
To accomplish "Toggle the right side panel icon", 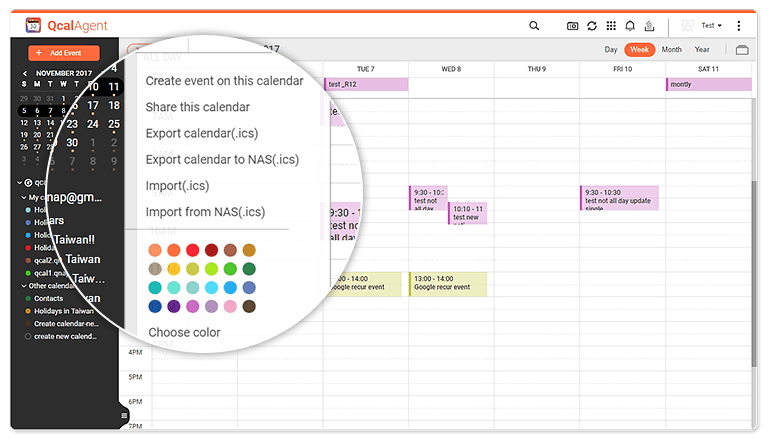I will 742,50.
